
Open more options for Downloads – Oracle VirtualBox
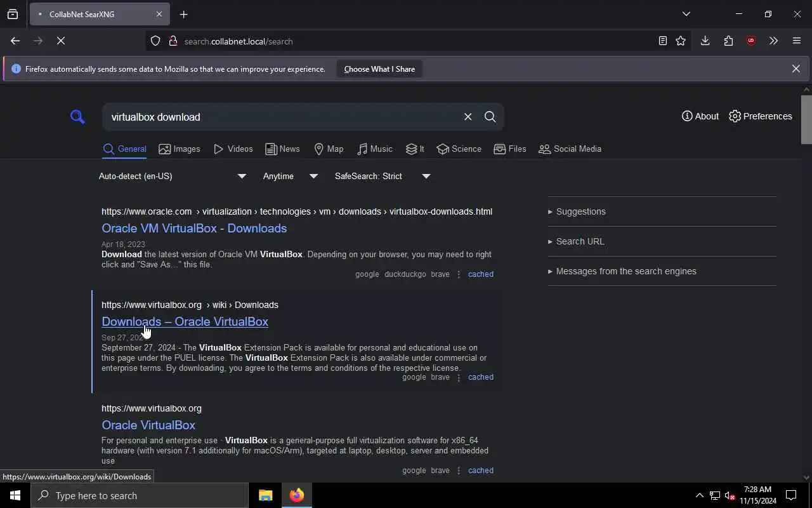tap(459, 377)
